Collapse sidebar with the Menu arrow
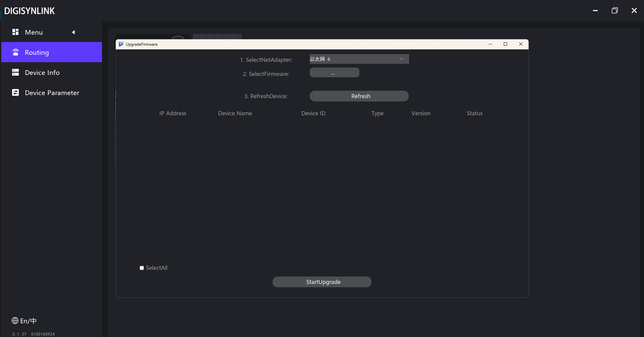644x337 pixels. coord(73,32)
